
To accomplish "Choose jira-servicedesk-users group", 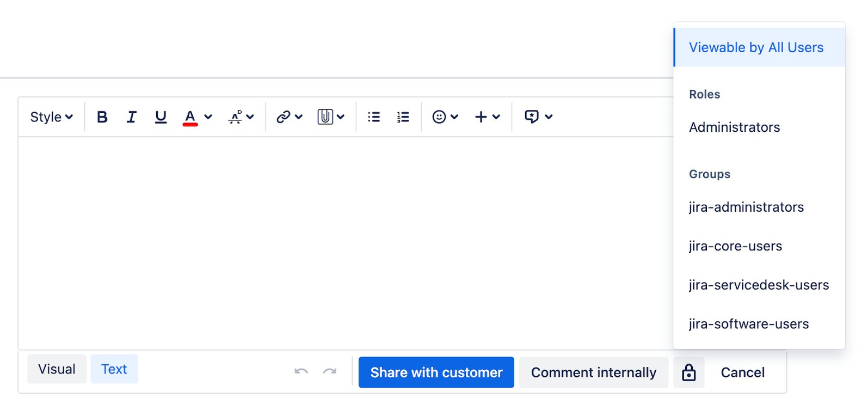I will tap(759, 285).
